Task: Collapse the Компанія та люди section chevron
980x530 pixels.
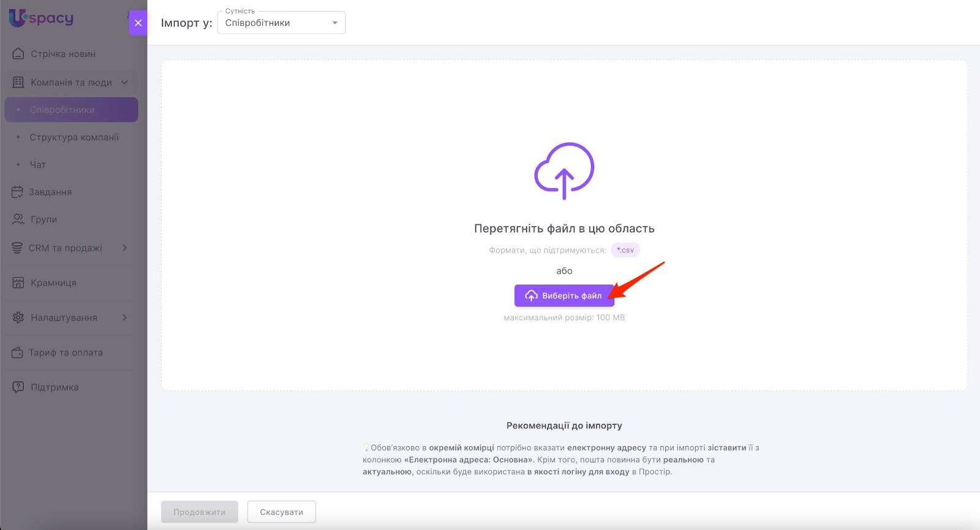Action: click(x=124, y=82)
